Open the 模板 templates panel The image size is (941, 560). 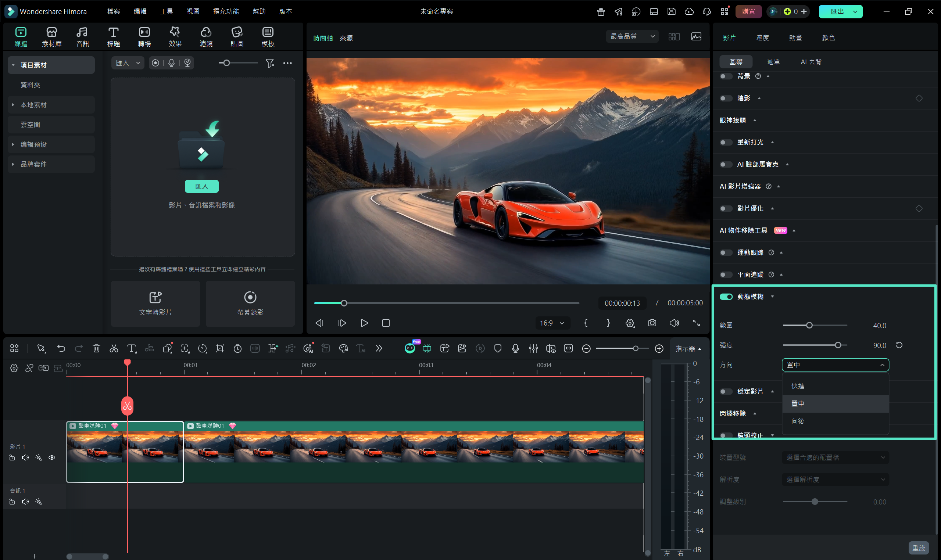coord(268,37)
